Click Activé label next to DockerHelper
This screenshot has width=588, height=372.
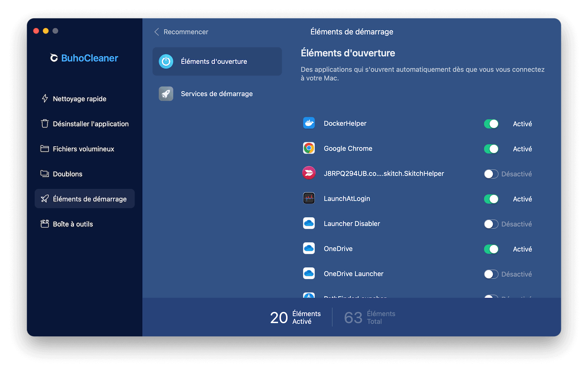[523, 124]
